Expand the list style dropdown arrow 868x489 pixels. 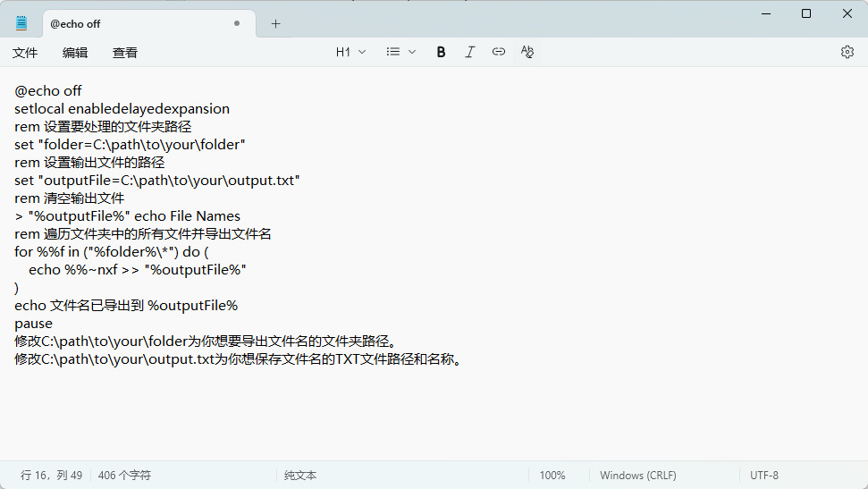[x=412, y=52]
